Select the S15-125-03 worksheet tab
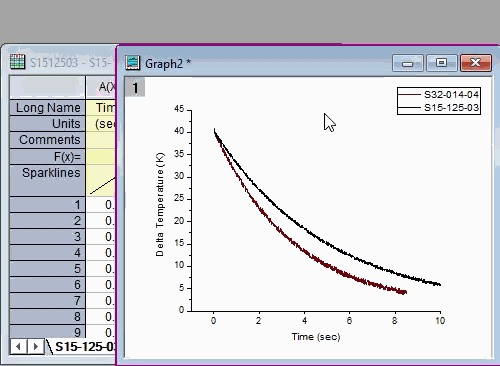Viewport: 500px width, 366px height. [84, 347]
